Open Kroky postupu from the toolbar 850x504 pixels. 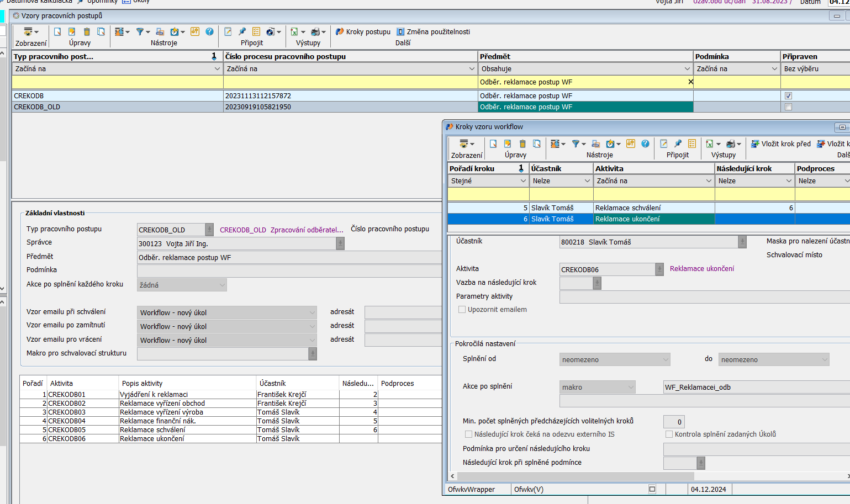coord(363,32)
